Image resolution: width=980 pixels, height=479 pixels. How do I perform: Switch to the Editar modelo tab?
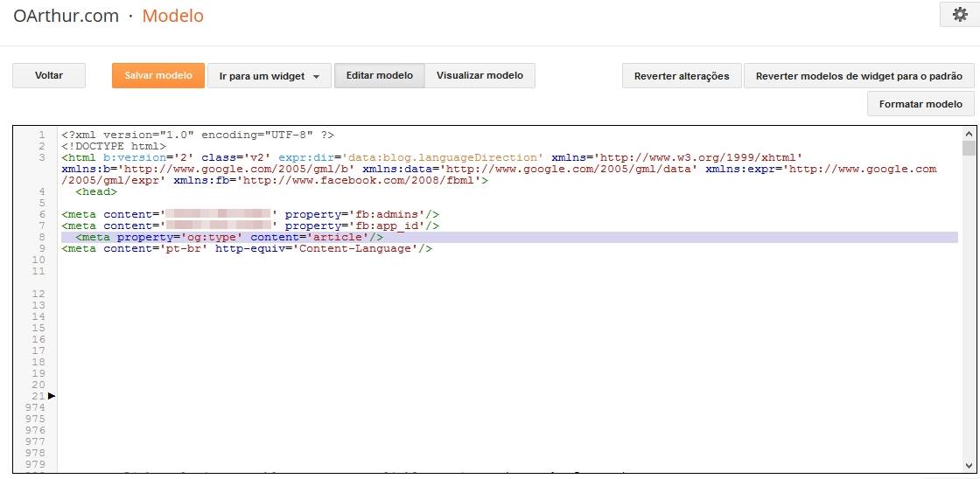pos(380,75)
